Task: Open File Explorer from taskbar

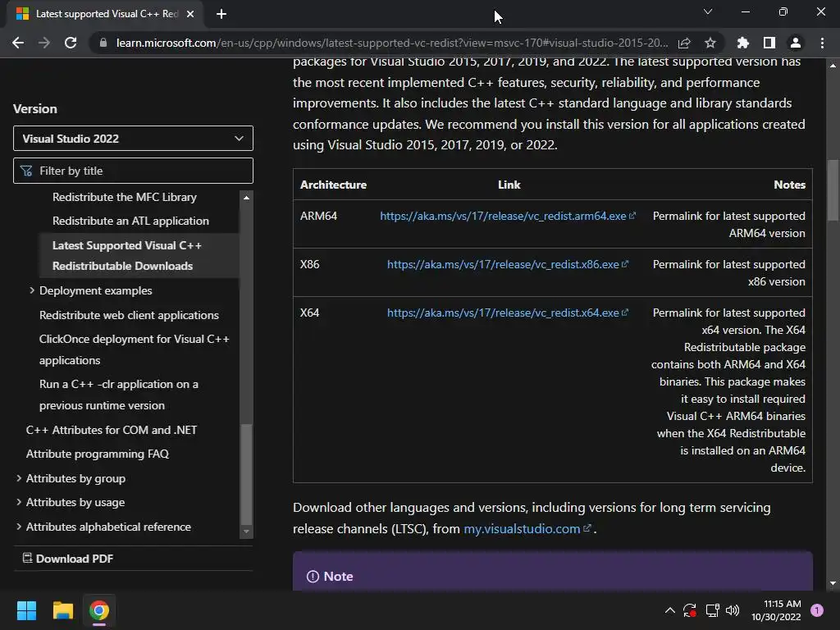Action: [62, 610]
